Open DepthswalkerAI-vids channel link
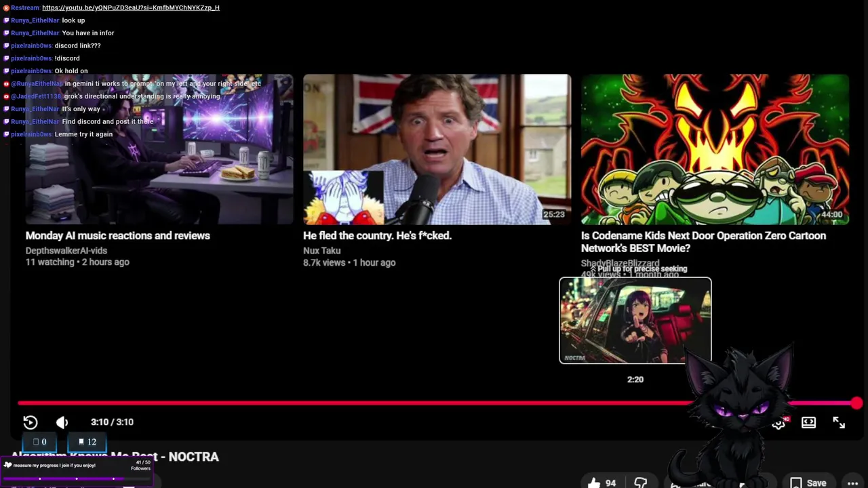868x488 pixels. coord(66,251)
